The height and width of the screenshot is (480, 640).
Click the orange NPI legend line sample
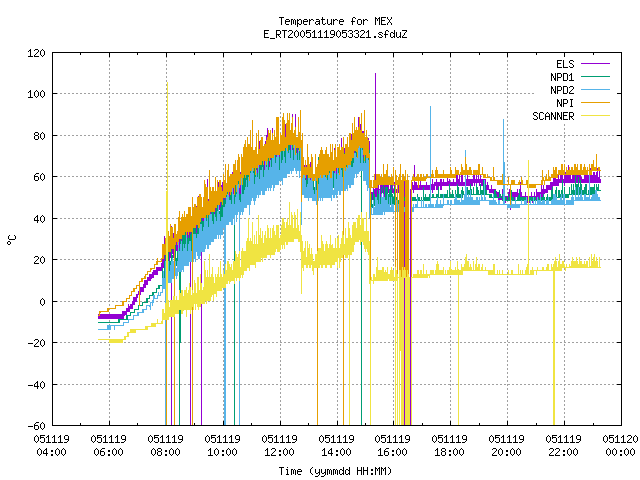596,103
